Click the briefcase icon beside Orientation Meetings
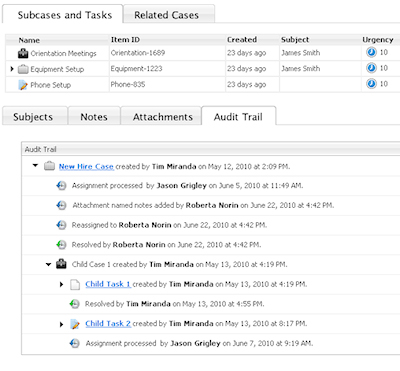Viewport: 400px width, 371px height. pyautogui.click(x=23, y=53)
